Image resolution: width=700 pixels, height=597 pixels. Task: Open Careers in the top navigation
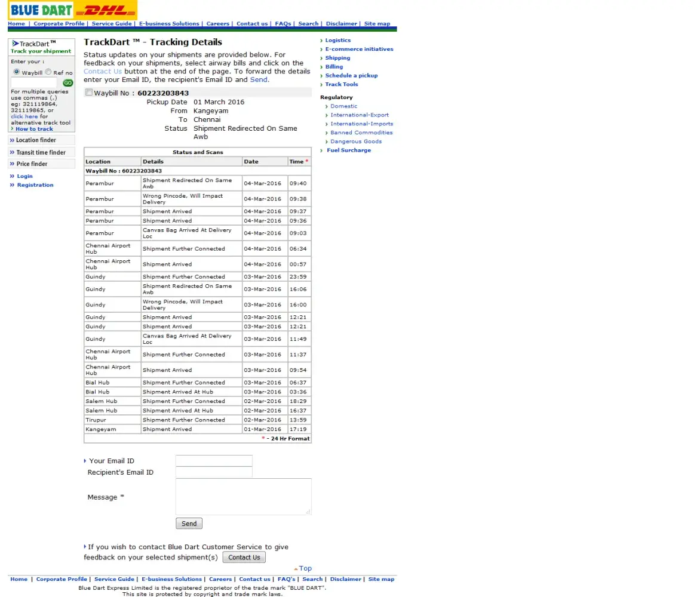(218, 24)
